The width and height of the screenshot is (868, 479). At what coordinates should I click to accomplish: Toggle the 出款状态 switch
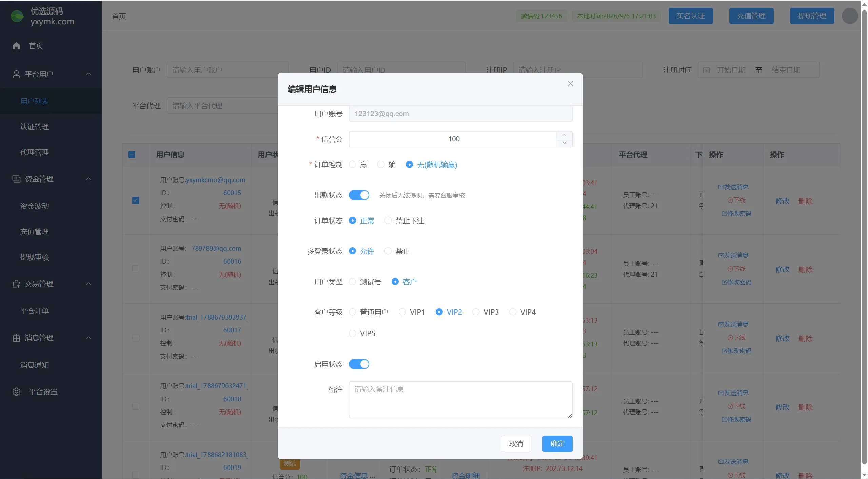click(359, 195)
